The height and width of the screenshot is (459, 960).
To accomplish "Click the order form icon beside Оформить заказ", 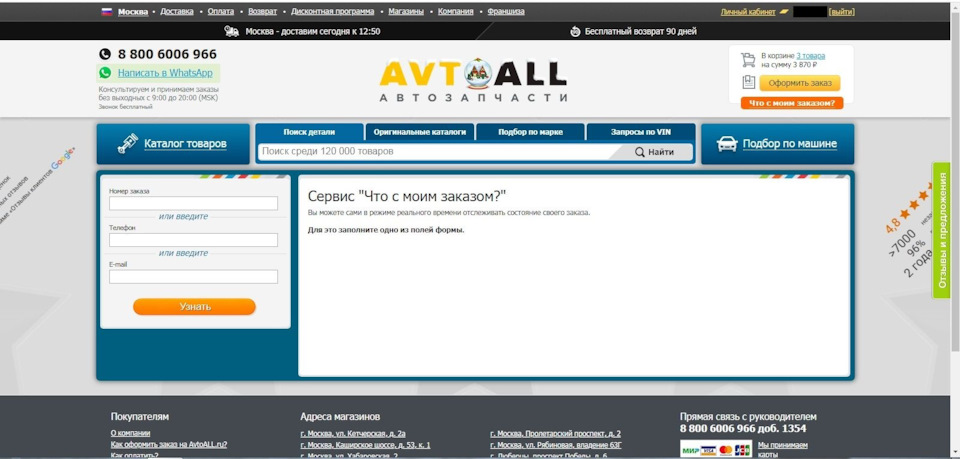I will [748, 82].
